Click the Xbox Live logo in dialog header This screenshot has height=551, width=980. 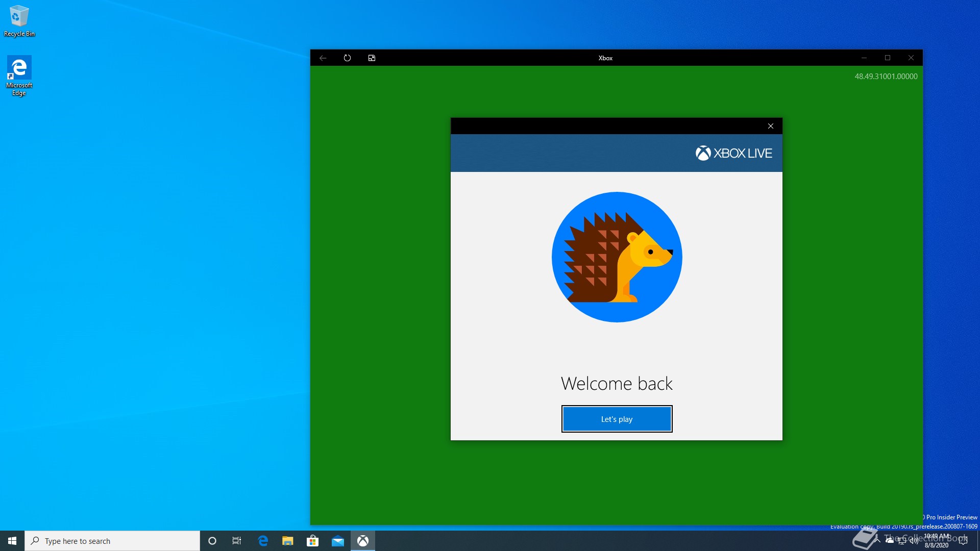point(733,153)
